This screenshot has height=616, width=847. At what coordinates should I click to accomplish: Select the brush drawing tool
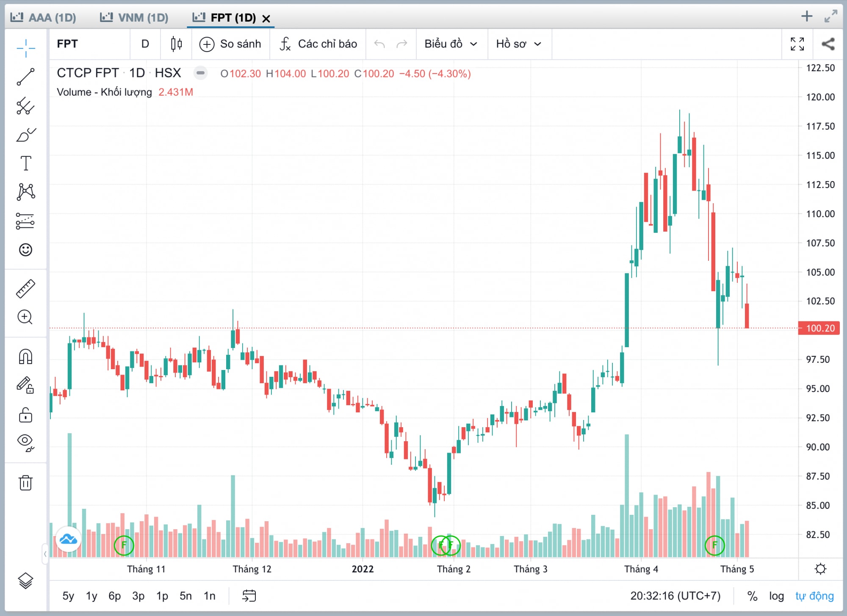26,135
